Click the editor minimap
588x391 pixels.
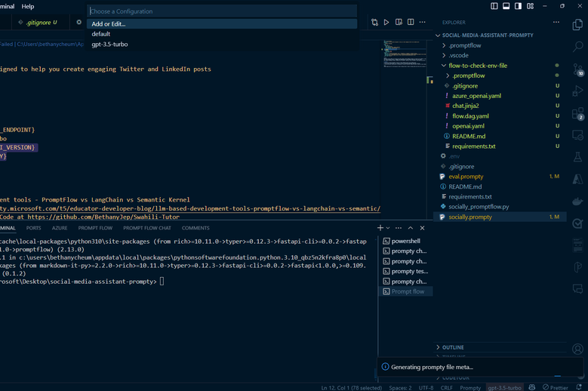(405, 54)
